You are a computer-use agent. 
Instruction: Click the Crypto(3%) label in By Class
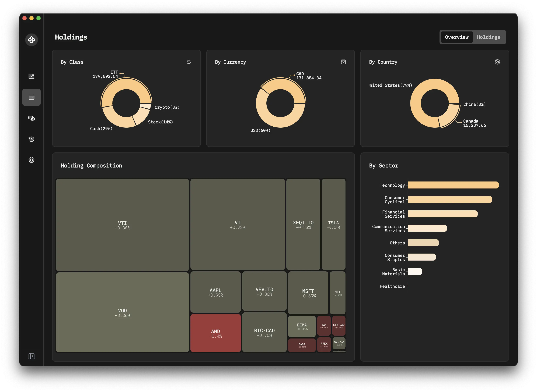[x=167, y=107]
